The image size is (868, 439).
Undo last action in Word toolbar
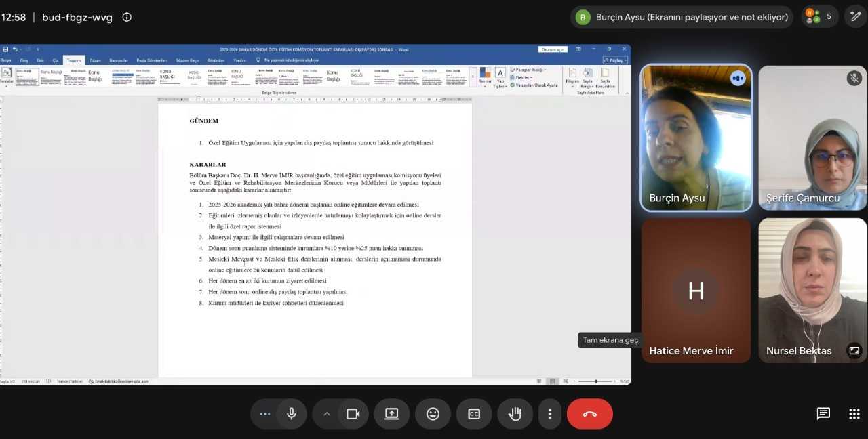coord(14,49)
